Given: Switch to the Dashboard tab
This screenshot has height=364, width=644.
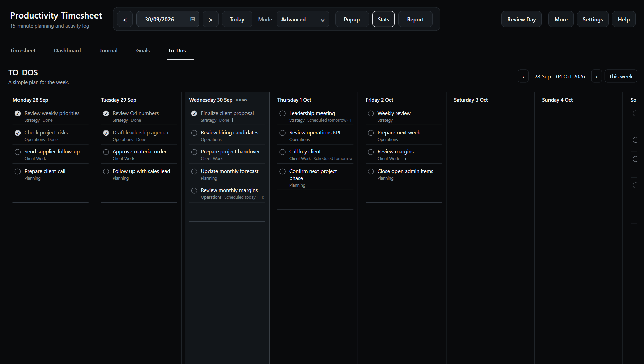Looking at the screenshot, I should click(67, 50).
